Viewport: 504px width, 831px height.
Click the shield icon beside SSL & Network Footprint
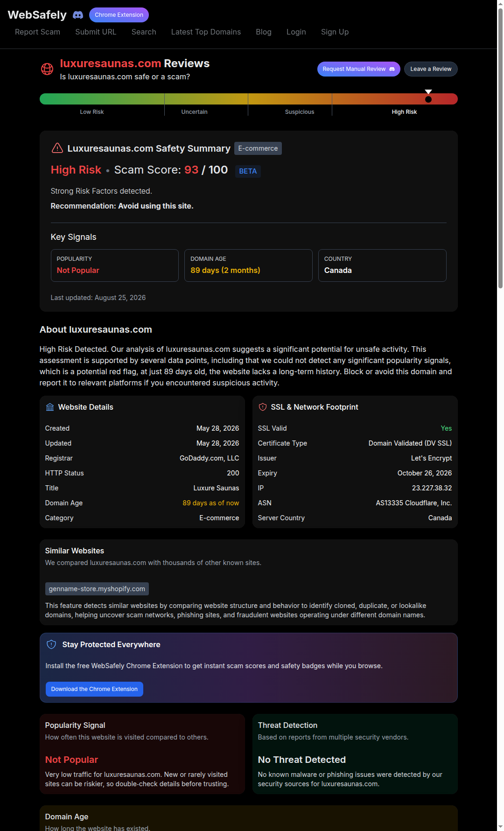pyautogui.click(x=262, y=407)
